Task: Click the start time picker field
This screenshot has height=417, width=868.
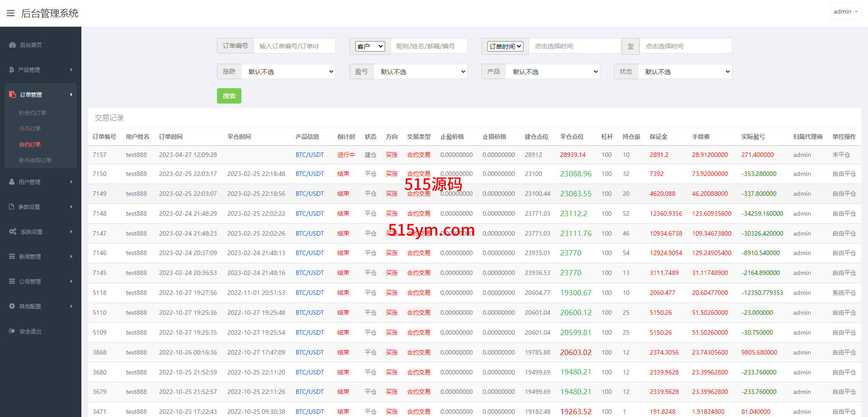Action: (575, 46)
